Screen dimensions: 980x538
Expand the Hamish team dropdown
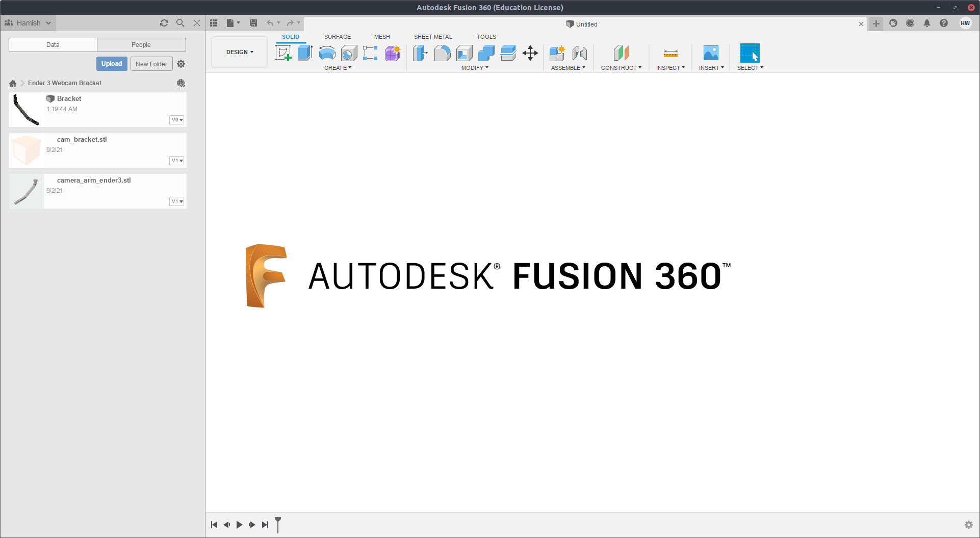point(28,23)
